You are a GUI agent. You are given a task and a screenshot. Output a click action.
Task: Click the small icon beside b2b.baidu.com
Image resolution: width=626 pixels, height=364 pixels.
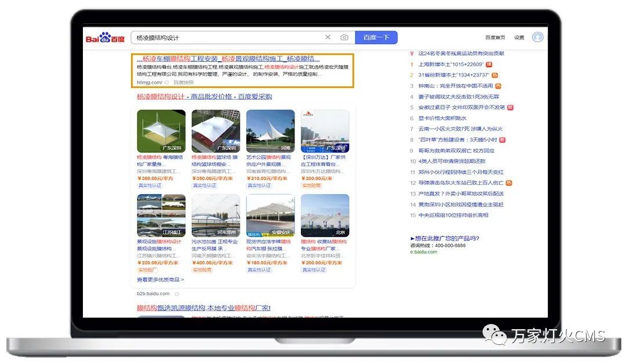pyautogui.click(x=176, y=294)
